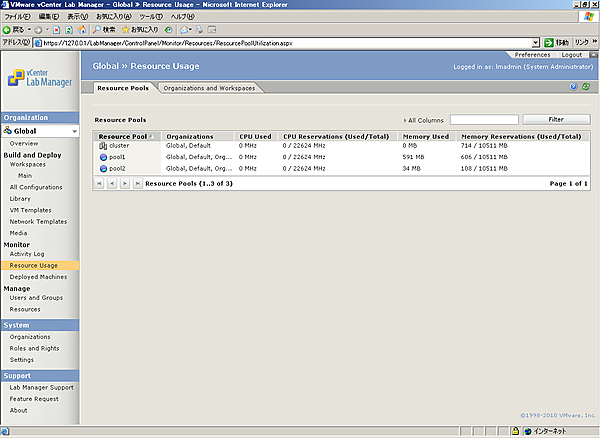Sort by the Resource Pool column header

point(123,135)
